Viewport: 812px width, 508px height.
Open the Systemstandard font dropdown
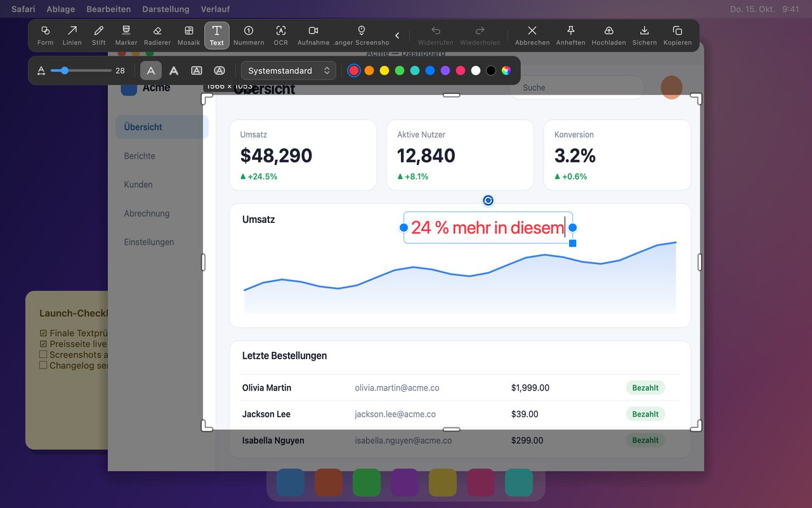(289, 70)
